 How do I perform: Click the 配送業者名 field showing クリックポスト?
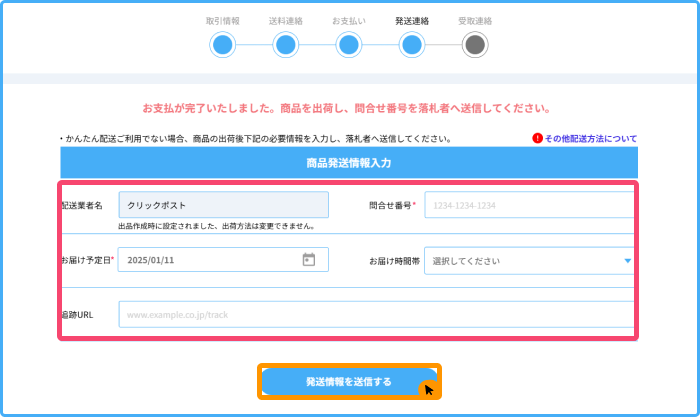(223, 205)
